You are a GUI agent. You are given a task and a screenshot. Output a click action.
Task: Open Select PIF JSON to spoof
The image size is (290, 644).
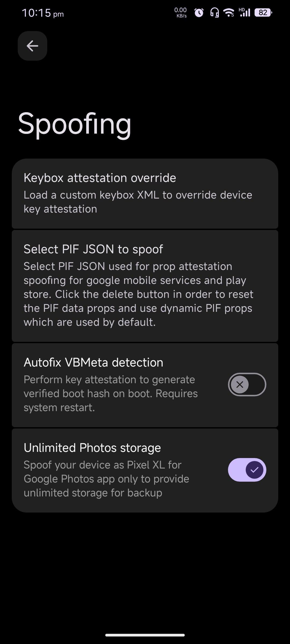(x=93, y=249)
